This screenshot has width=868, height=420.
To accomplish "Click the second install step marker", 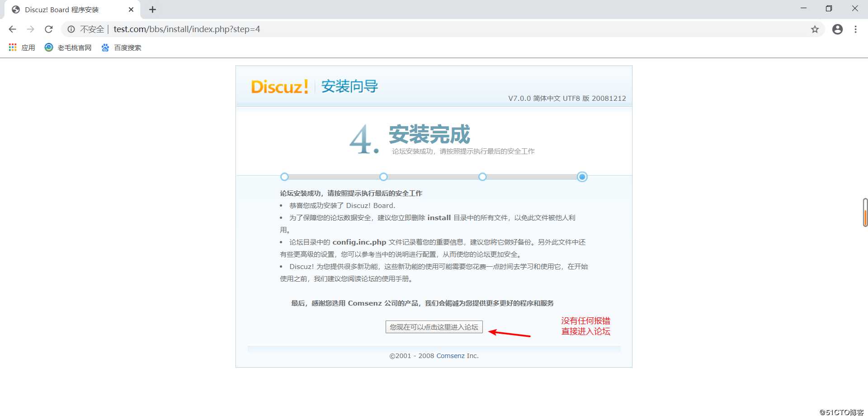I will 383,177.
